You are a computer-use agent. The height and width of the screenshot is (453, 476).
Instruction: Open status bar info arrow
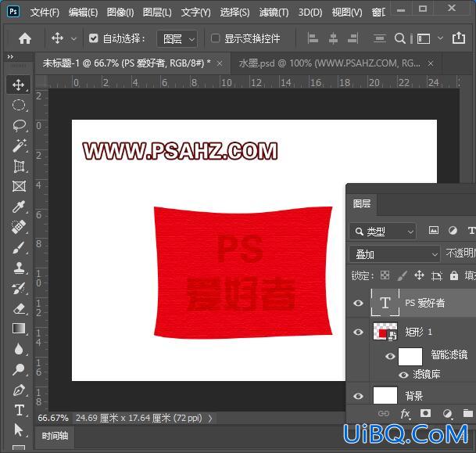(210, 419)
